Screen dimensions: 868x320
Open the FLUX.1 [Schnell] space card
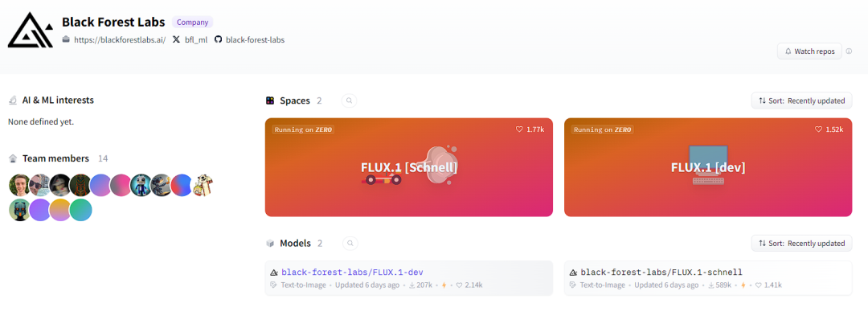pos(409,167)
